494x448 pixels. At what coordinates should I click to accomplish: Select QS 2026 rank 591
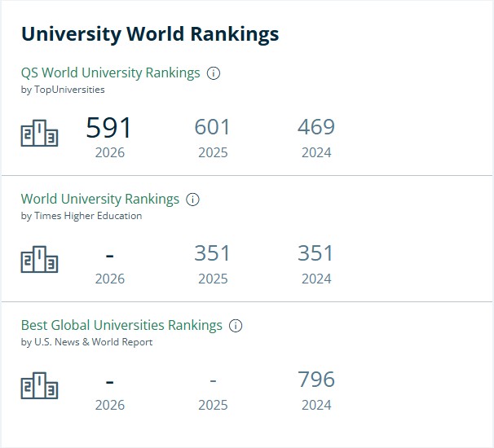point(108,127)
